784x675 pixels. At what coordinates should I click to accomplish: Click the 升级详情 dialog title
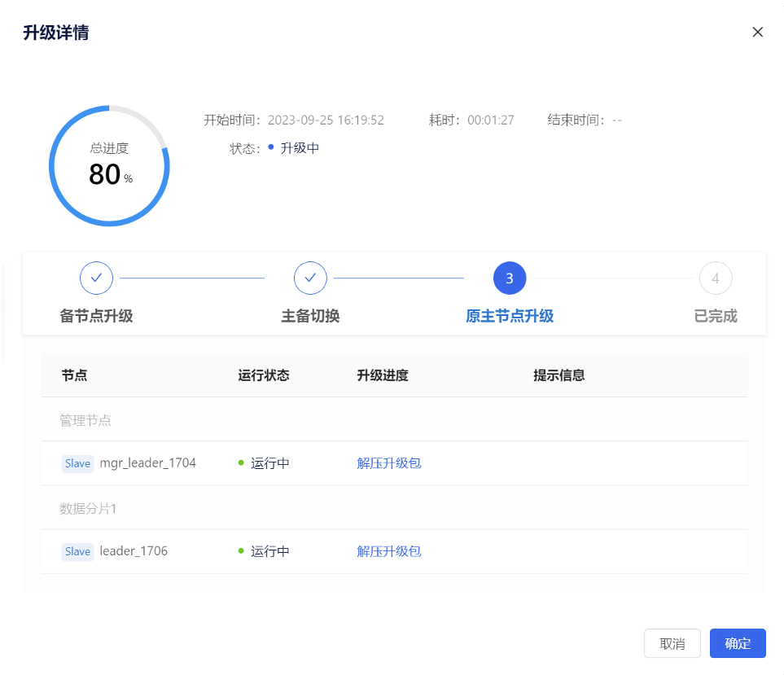tap(56, 33)
